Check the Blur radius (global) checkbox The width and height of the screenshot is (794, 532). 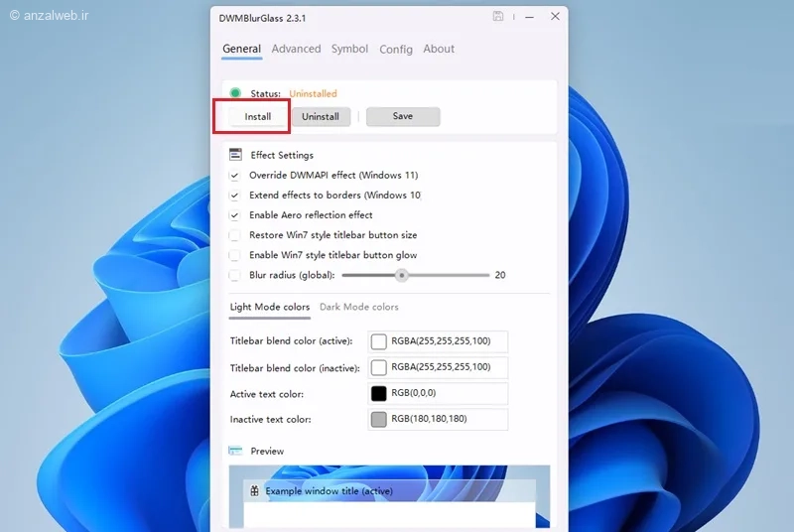[234, 275]
